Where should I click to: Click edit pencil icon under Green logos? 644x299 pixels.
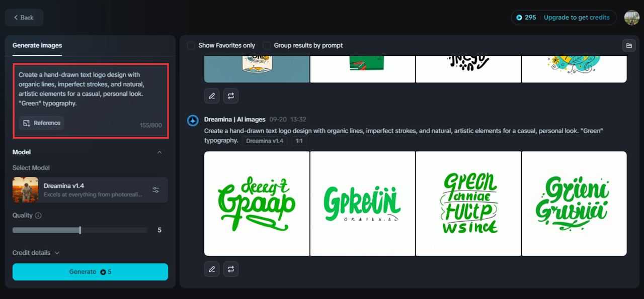point(212,269)
